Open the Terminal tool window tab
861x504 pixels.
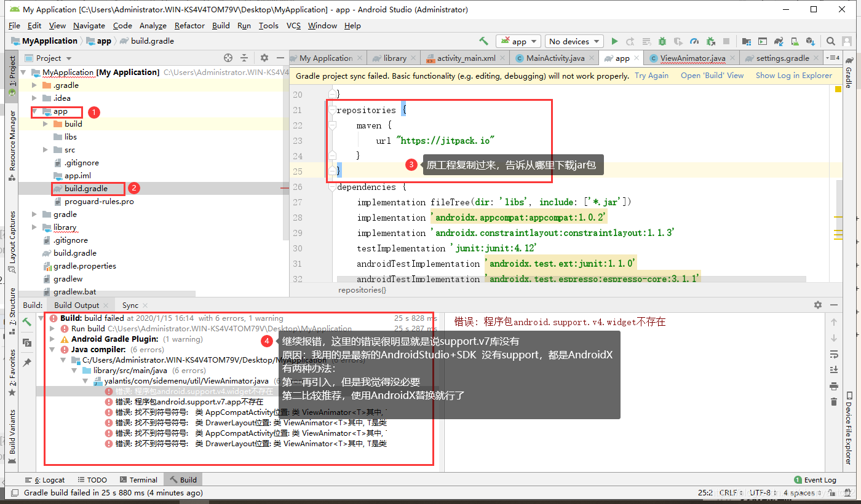pos(138,479)
